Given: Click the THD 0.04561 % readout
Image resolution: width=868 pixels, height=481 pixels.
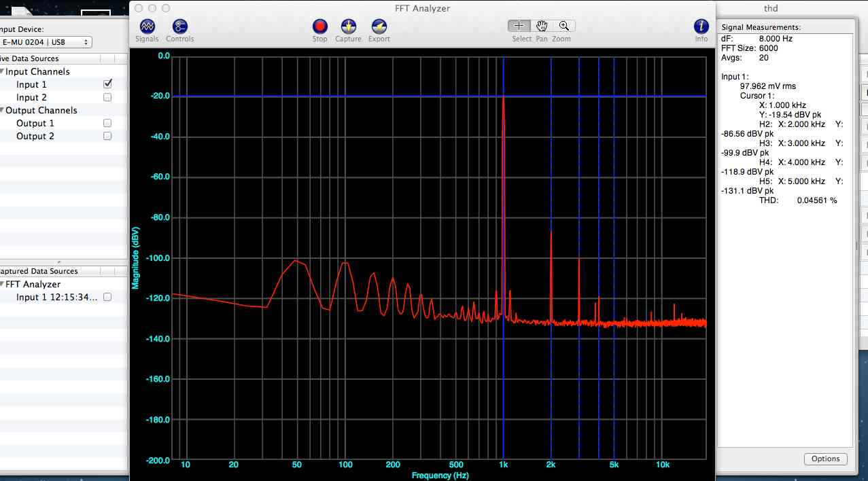Looking at the screenshot, I should point(798,200).
